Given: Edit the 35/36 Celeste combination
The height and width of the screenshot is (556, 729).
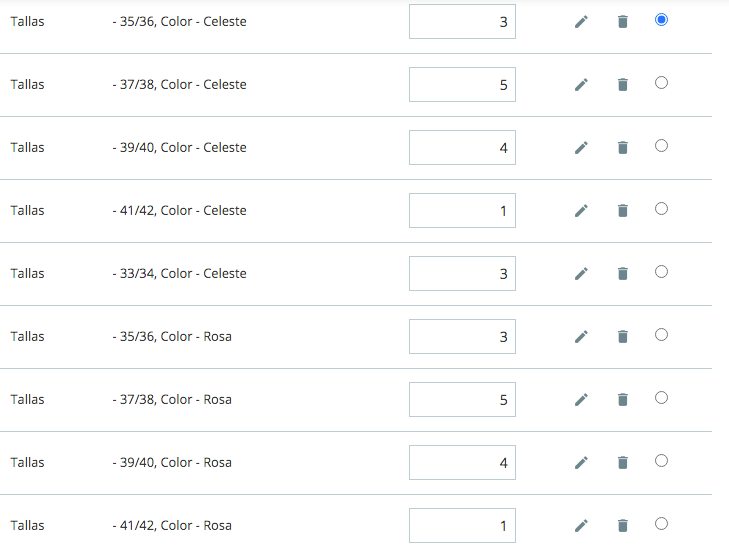Looking at the screenshot, I should point(581,21).
